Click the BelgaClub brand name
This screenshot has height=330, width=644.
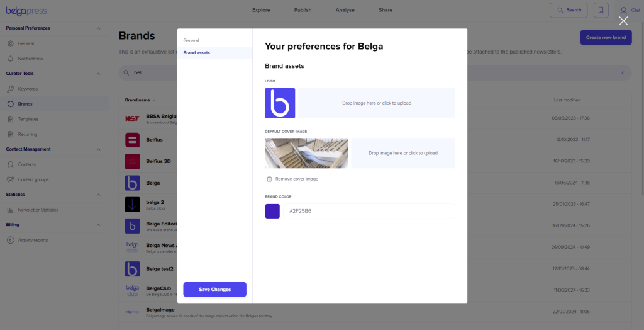158,288
